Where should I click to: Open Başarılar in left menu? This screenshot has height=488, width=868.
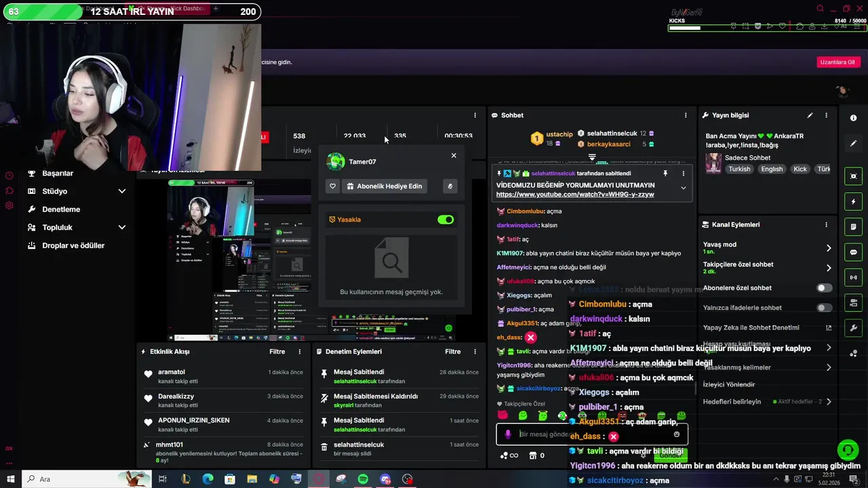58,174
